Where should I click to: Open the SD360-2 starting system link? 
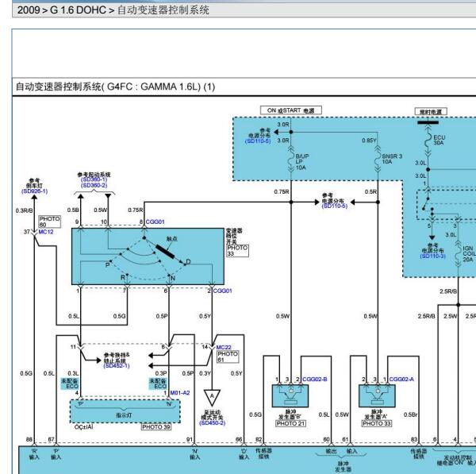[x=94, y=185]
